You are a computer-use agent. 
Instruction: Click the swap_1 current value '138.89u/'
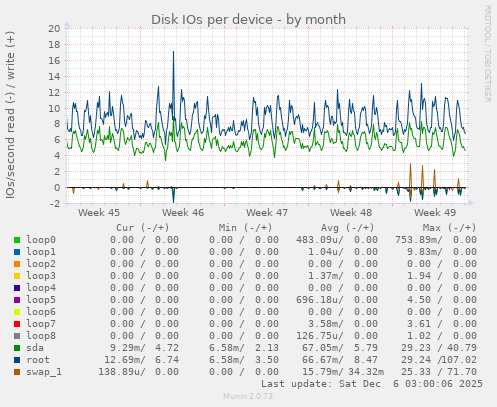pyautogui.click(x=122, y=372)
